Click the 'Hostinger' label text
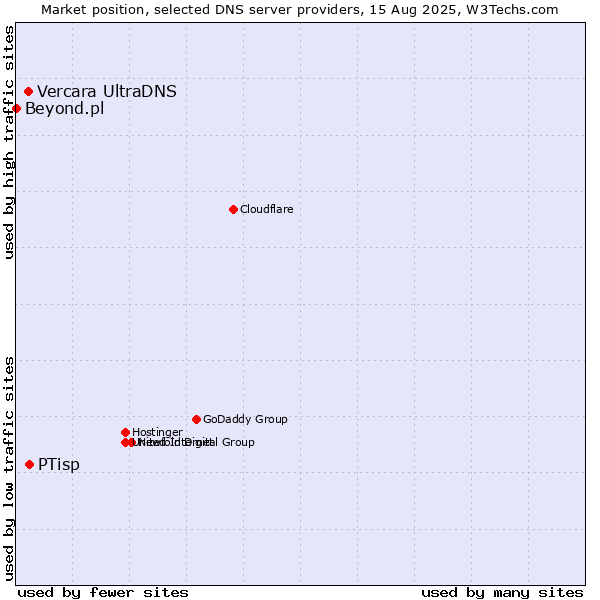This screenshot has width=600, height=600. pyautogui.click(x=157, y=432)
